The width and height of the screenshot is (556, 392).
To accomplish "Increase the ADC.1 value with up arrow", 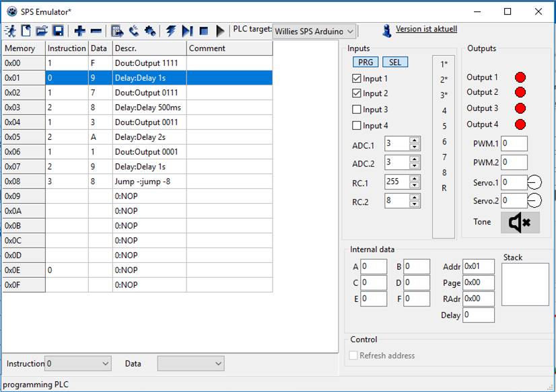I will tap(414, 141).
